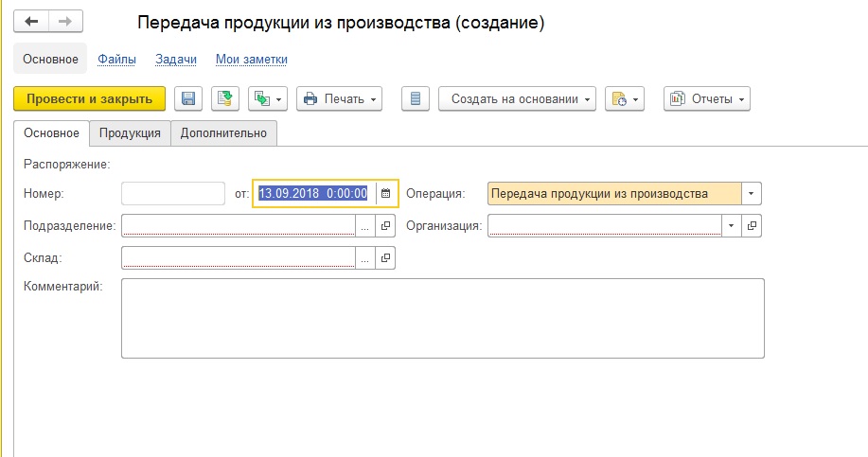Image resolution: width=868 pixels, height=457 pixels.
Task: Expand the Операция dropdown list
Action: (x=752, y=194)
